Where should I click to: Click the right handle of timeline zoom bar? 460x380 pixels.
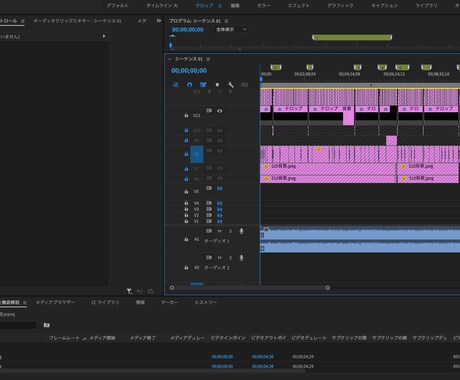[x=328, y=288]
